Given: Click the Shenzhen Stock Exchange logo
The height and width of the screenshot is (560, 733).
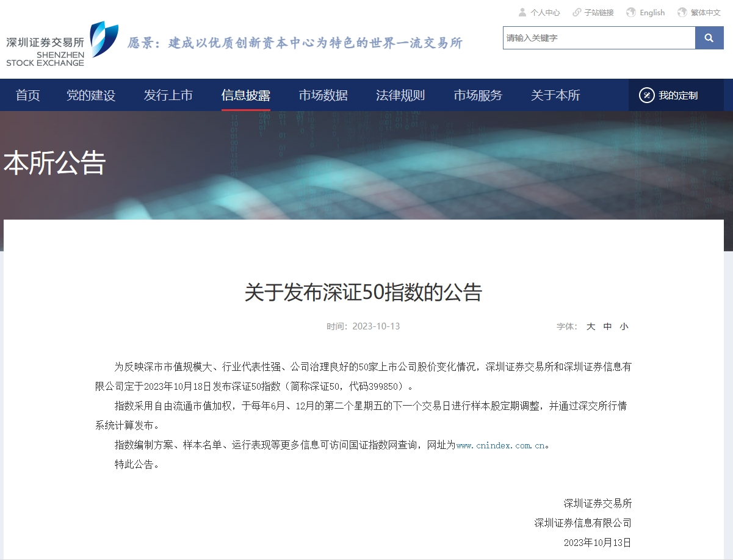Looking at the screenshot, I should click(x=62, y=44).
